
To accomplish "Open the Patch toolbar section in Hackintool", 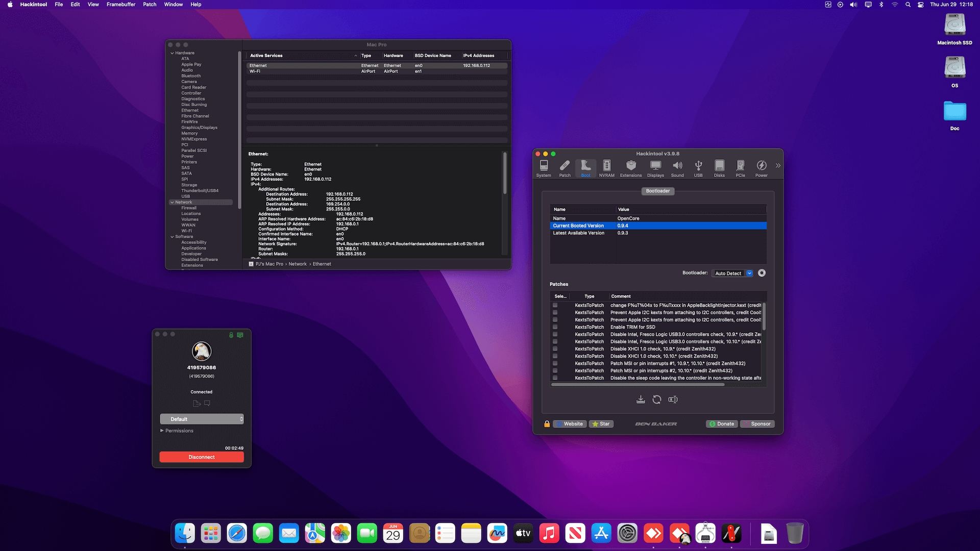I will (565, 168).
